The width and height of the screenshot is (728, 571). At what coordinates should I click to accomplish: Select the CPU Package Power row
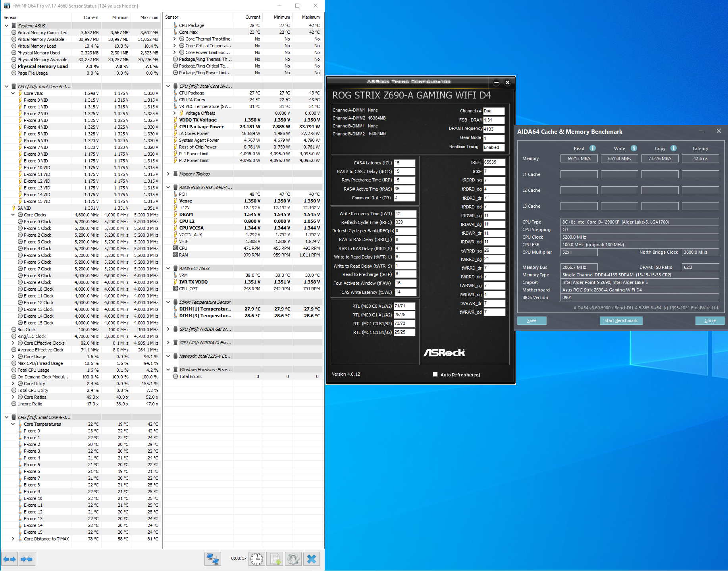coord(243,127)
